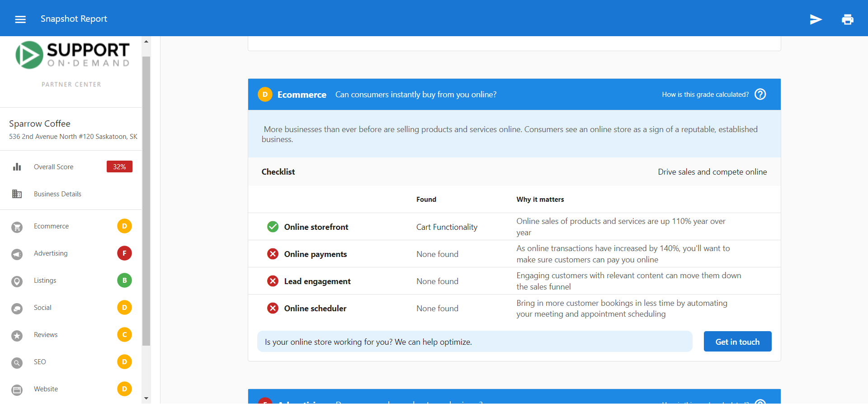Click the 'Cart Functionality' found value
Image resolution: width=868 pixels, height=404 pixels.
pyautogui.click(x=447, y=227)
